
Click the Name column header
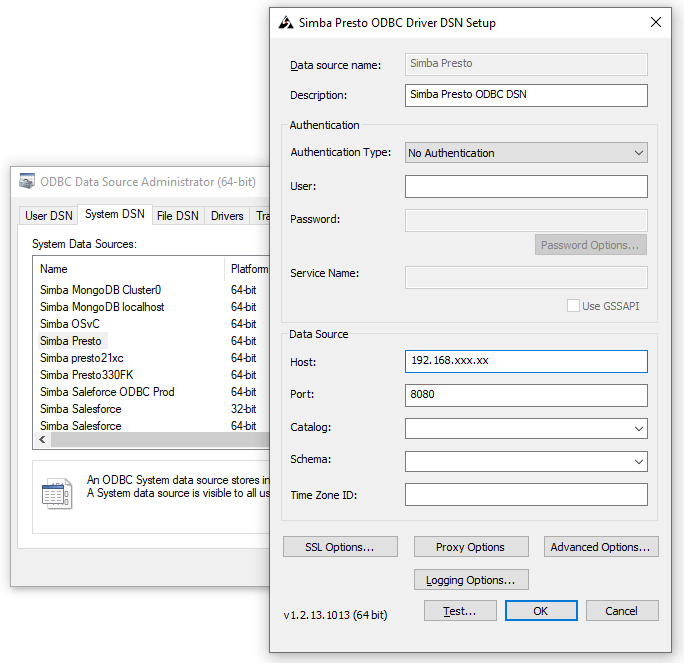(130, 269)
